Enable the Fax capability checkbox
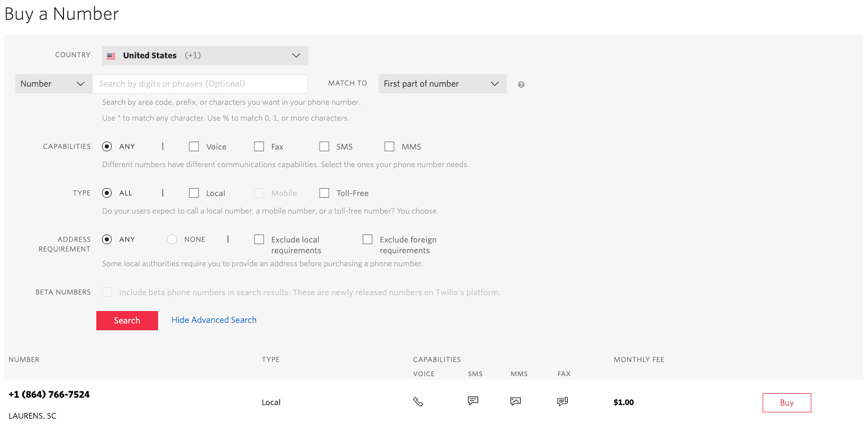868x426 pixels. pyautogui.click(x=259, y=146)
